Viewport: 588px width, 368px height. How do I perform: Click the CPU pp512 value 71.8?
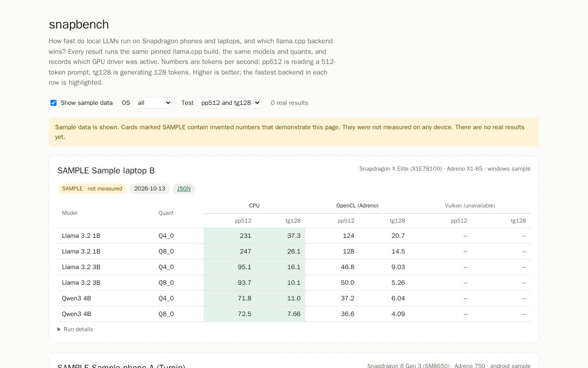click(244, 299)
